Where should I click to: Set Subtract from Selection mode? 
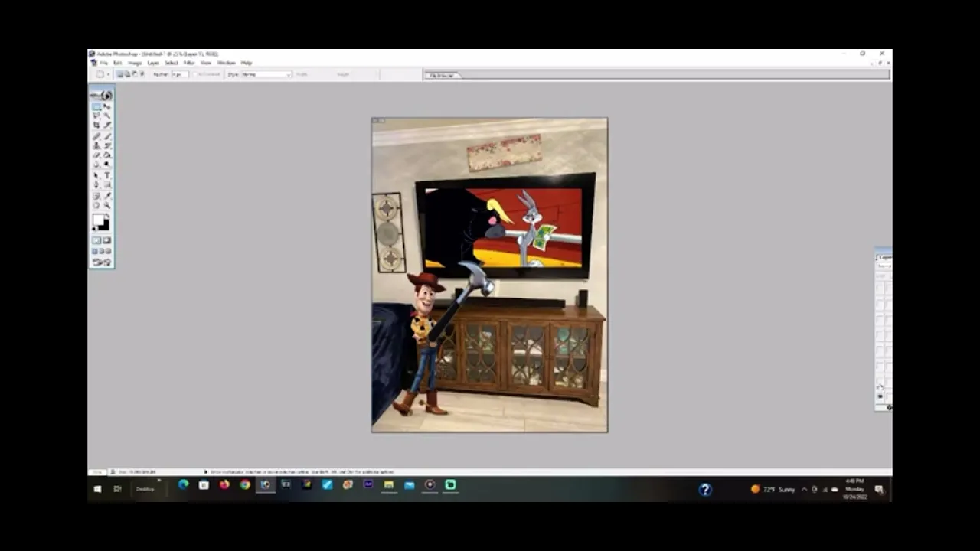pos(134,74)
